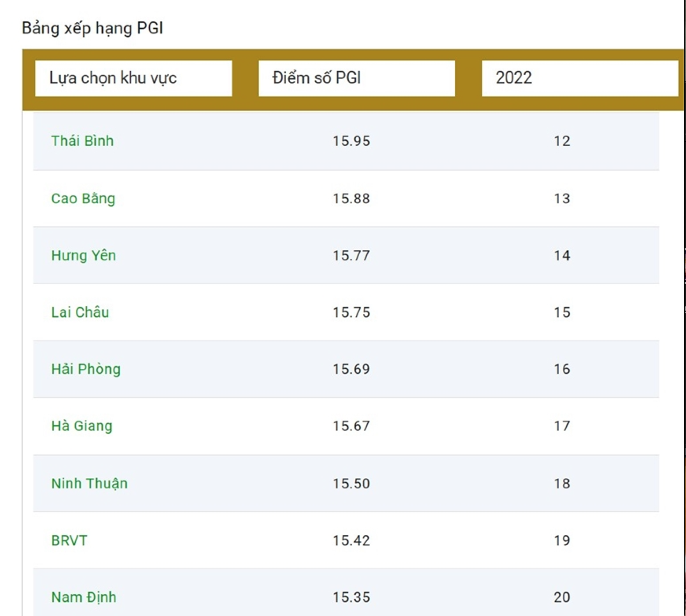Open the Thái Bình province link

point(82,141)
